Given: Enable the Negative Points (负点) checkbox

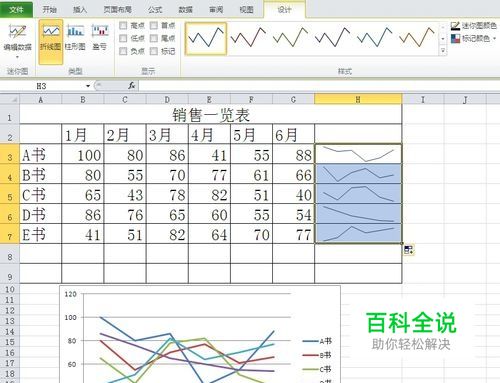Looking at the screenshot, I should point(123,51).
